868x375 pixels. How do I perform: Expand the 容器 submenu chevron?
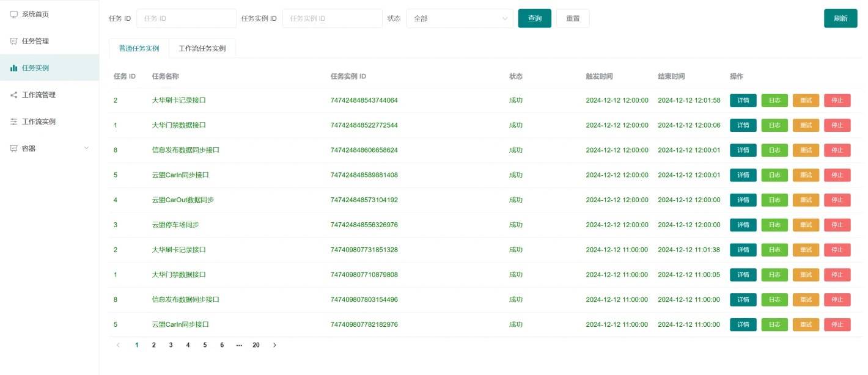(x=86, y=148)
